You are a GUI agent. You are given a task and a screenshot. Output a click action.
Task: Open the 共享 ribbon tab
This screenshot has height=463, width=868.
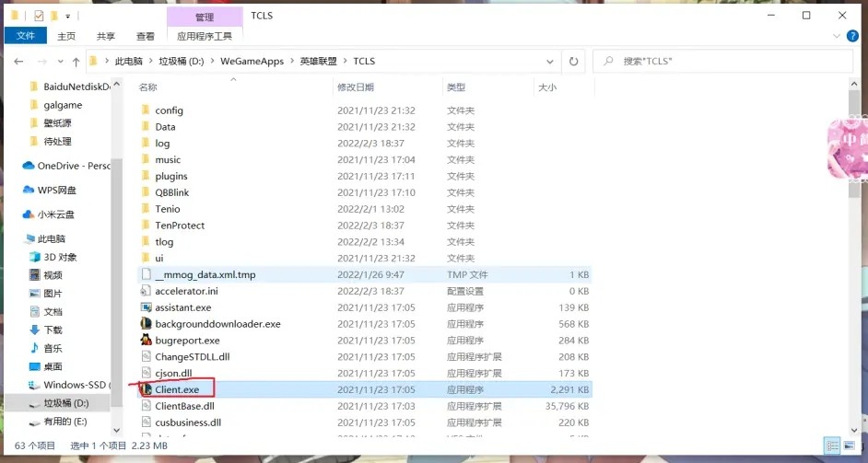(x=106, y=36)
